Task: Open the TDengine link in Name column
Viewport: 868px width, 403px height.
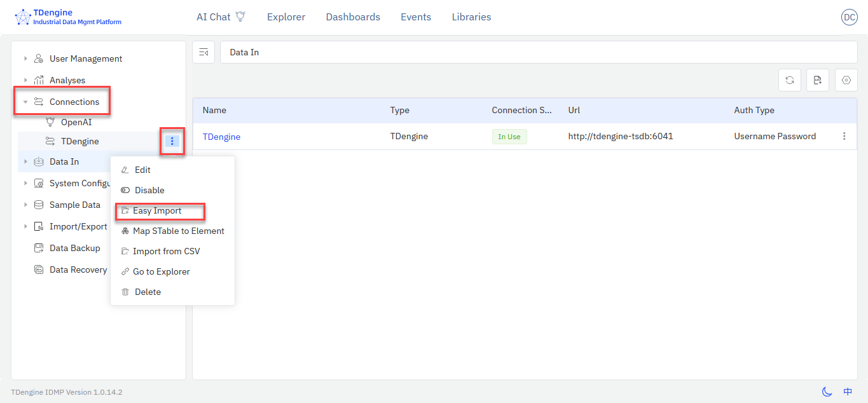Action: (x=221, y=137)
